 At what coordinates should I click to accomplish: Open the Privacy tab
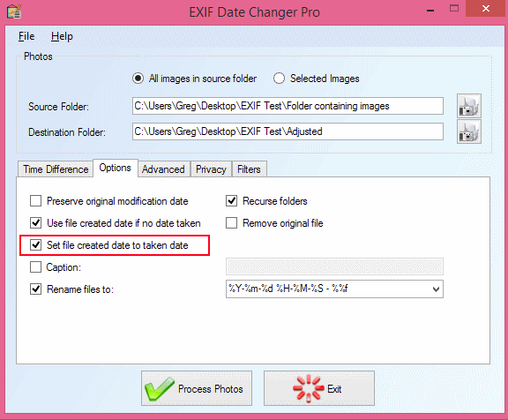211,169
